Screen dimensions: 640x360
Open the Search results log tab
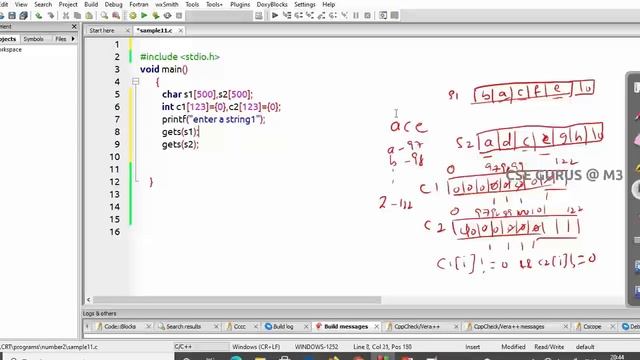183,327
